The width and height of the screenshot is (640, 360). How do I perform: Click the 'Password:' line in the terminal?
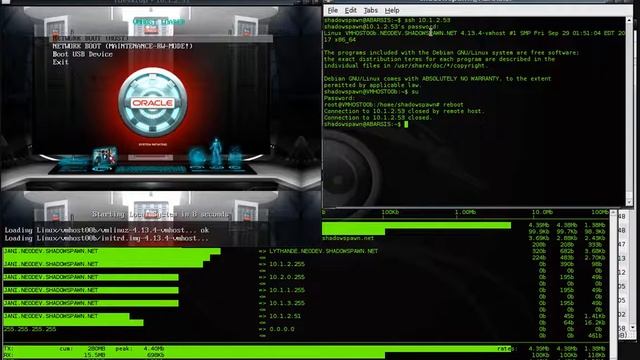340,98
